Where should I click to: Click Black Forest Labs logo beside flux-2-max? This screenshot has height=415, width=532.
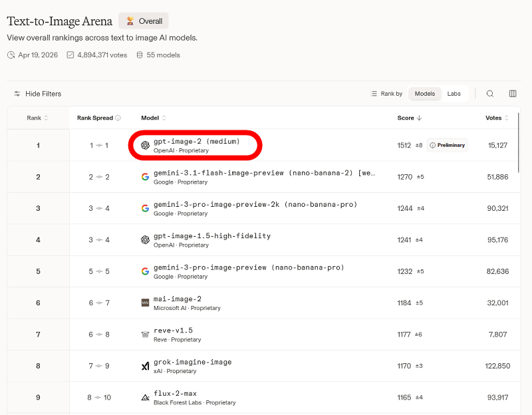[145, 398]
